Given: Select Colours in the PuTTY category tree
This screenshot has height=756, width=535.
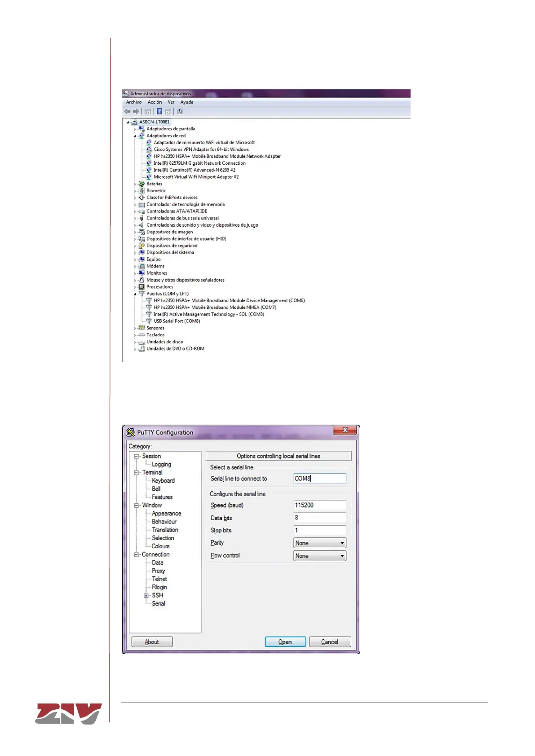Looking at the screenshot, I should pyautogui.click(x=160, y=546).
